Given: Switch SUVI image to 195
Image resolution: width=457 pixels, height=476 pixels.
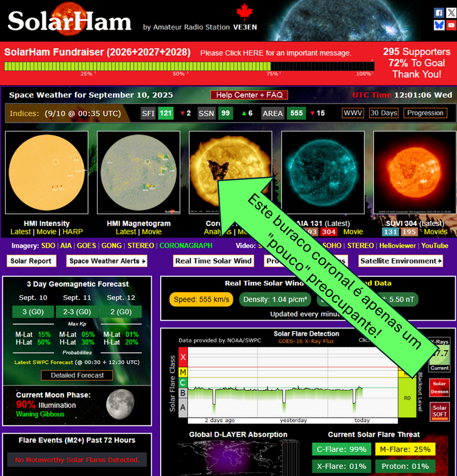Looking at the screenshot, I should point(409,232).
